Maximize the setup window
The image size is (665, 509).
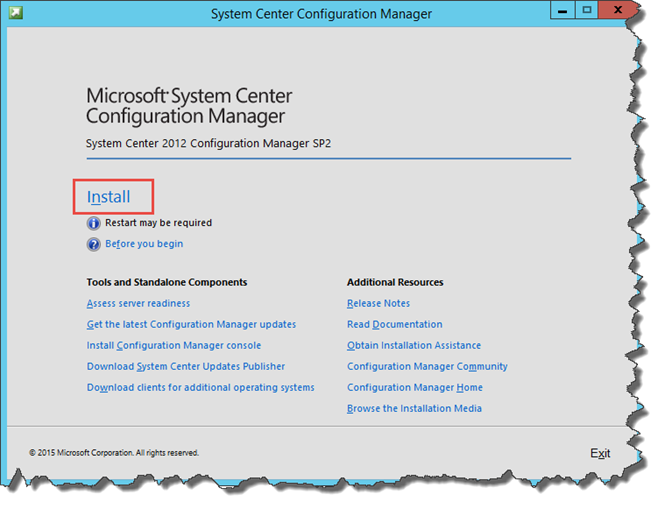[x=587, y=10]
